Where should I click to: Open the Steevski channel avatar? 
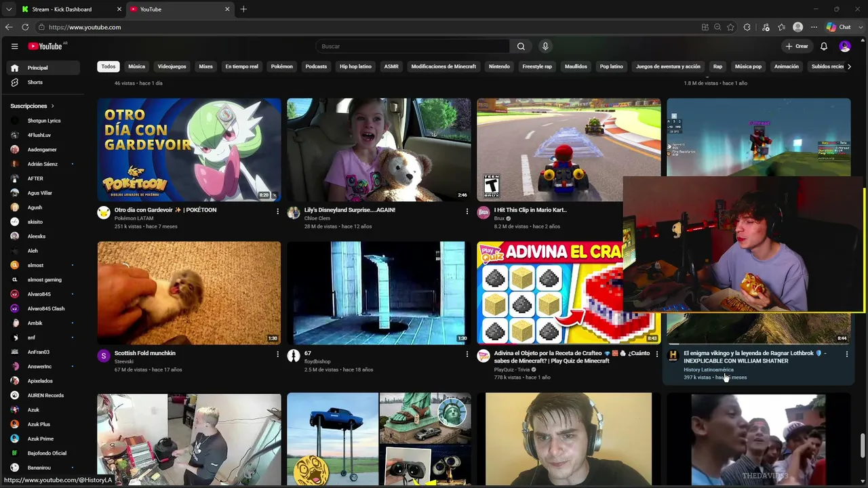[104, 356]
